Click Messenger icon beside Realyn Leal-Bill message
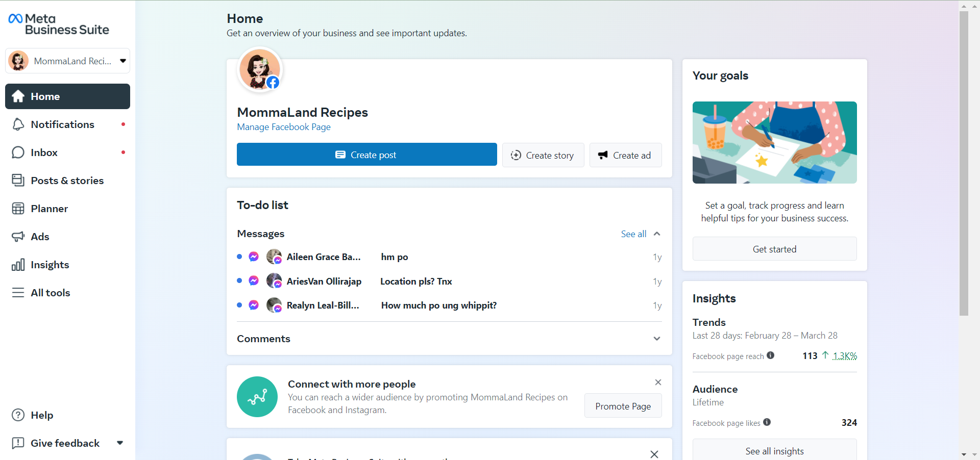Viewport: 980px width, 460px height. 254,305
